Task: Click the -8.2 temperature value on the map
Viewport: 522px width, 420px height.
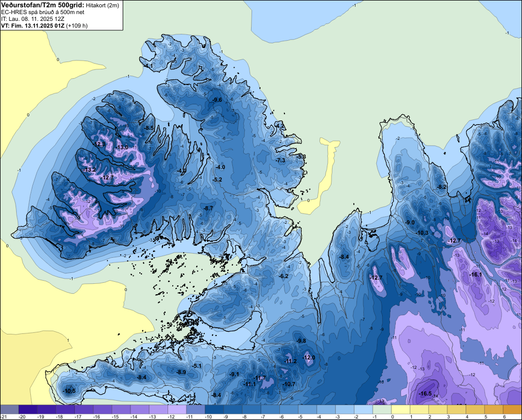Action: click(x=442, y=187)
